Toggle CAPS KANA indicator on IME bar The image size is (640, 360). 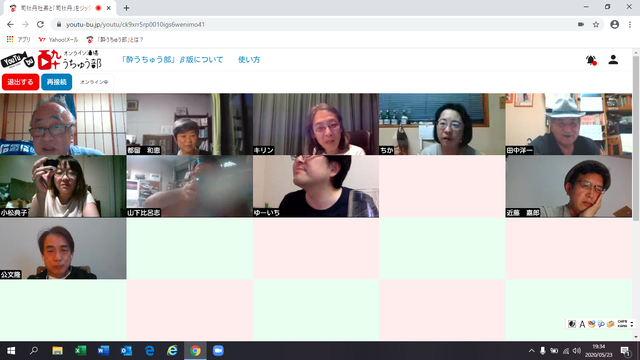[x=622, y=324]
